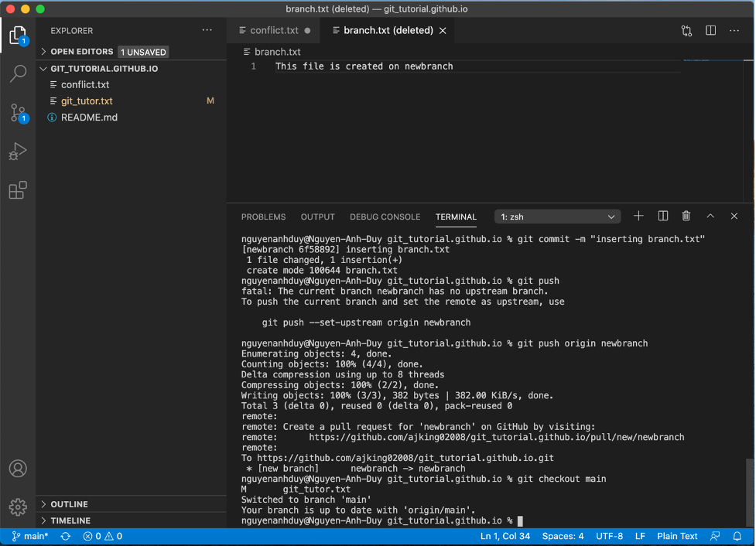Maximize the terminal panel size
This screenshot has width=756, height=546.
pos(710,217)
